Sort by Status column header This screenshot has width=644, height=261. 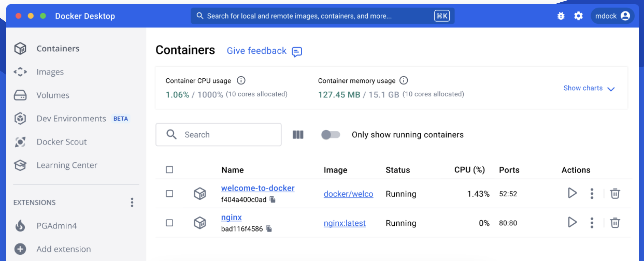click(398, 170)
